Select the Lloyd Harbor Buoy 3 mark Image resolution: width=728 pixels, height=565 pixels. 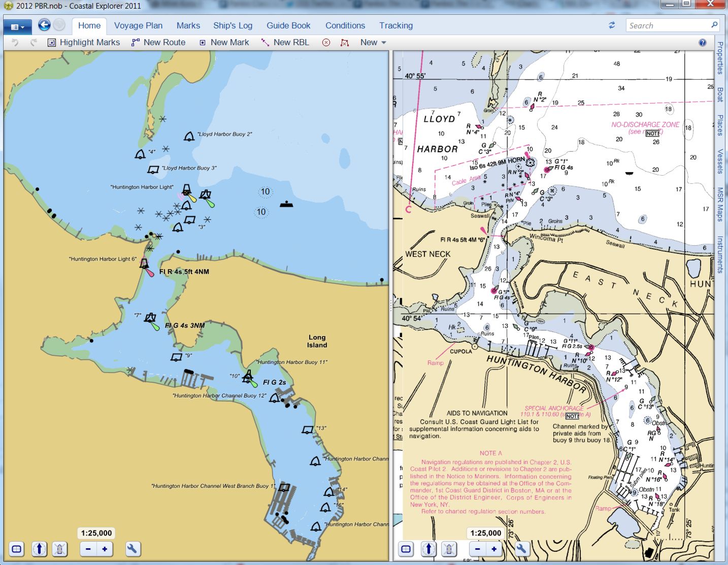coord(153,170)
